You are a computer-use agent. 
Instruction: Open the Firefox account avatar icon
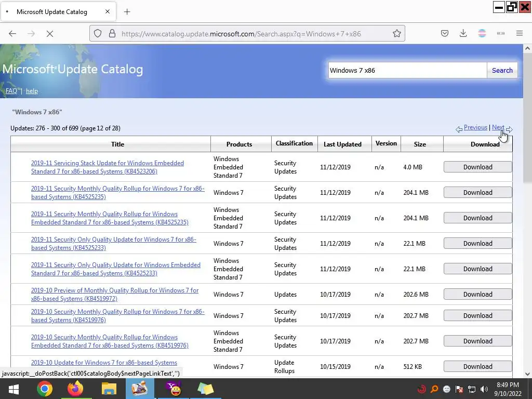482,33
